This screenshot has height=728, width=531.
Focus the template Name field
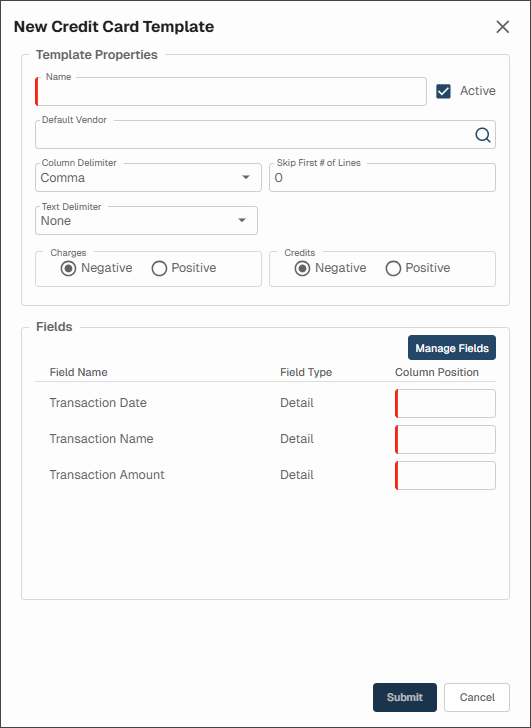point(231,91)
